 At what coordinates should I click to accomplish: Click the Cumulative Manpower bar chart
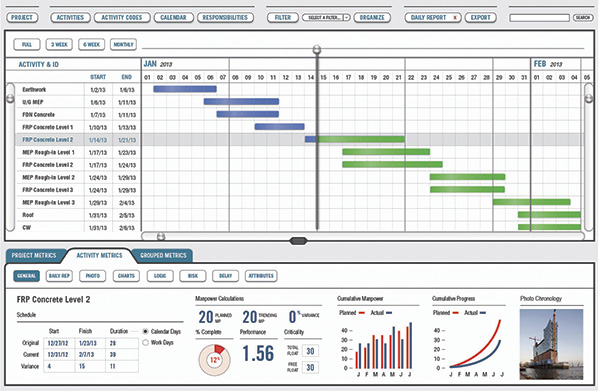coord(378,348)
